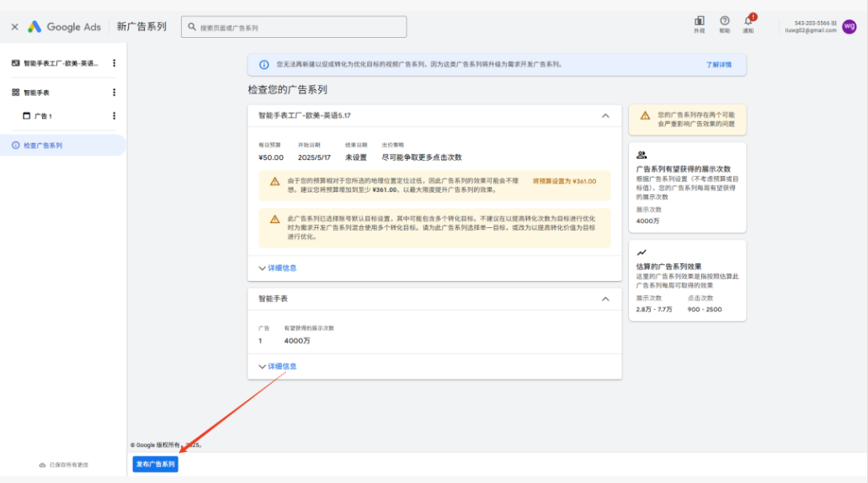
Task: Click the budget warning triangle icon
Action: coord(274,182)
